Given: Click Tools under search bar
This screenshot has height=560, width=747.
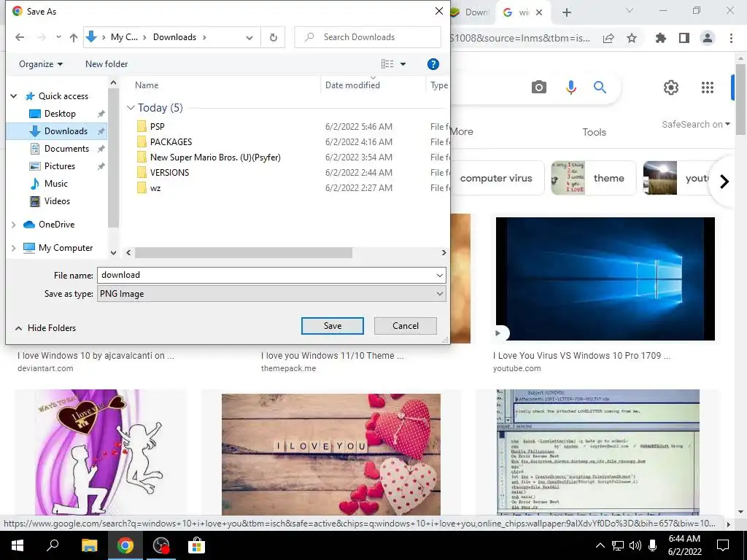Looking at the screenshot, I should click(594, 132).
